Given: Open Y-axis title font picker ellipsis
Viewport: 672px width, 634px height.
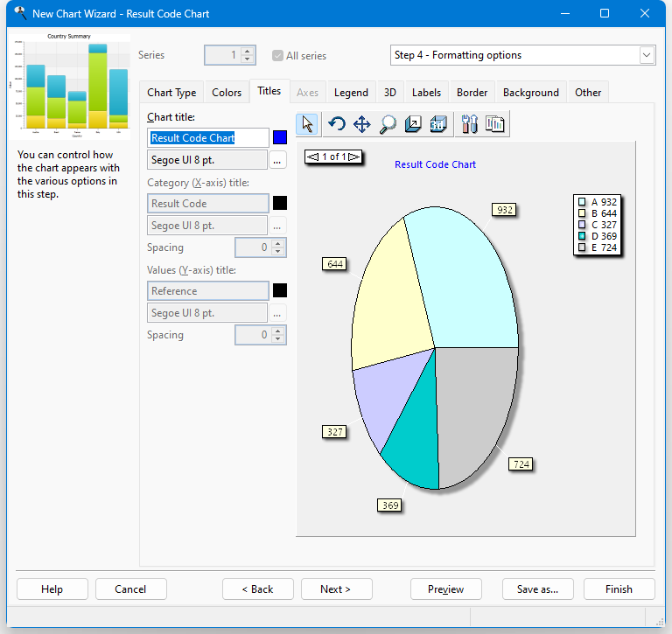Looking at the screenshot, I should [x=277, y=313].
